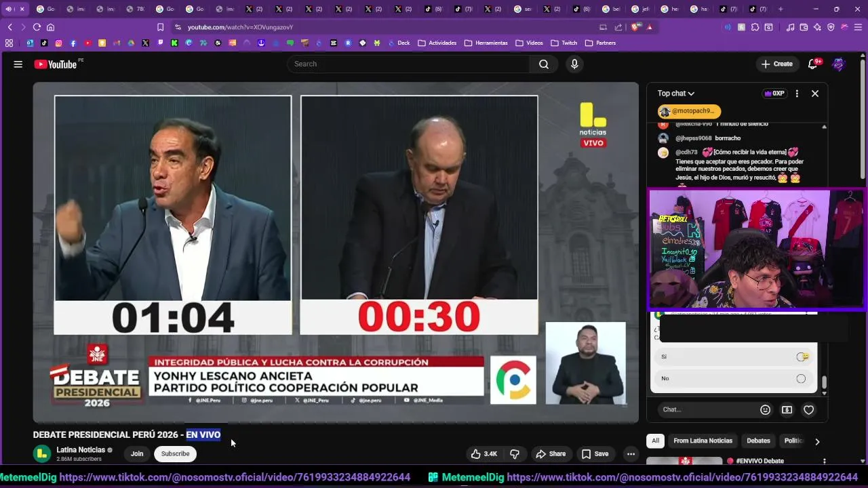Start voice search with the microphone icon
This screenshot has height=488, width=868.
click(x=574, y=64)
